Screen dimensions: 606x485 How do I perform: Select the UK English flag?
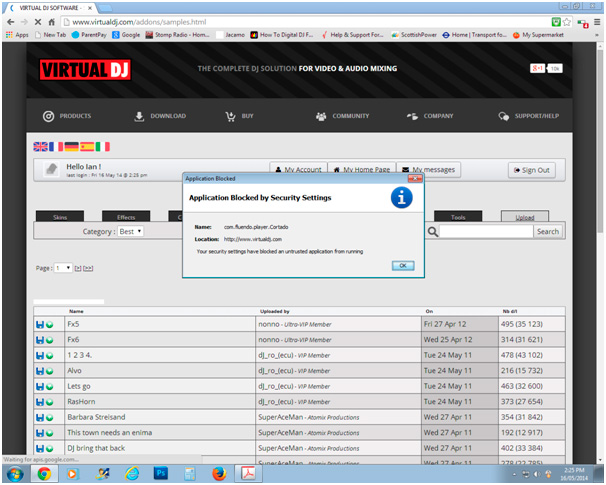coord(40,146)
